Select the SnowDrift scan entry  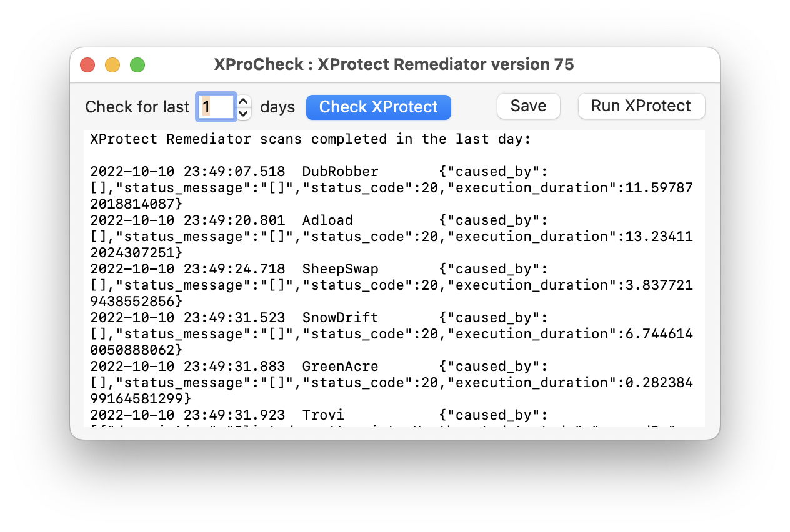pyautogui.click(x=340, y=317)
